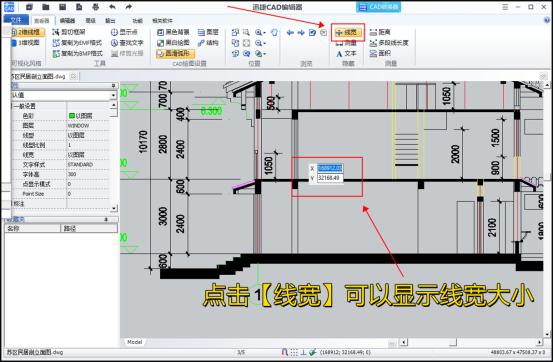Open the 文件 file menu
Screen dimensions: 554x362
pyautogui.click(x=16, y=20)
